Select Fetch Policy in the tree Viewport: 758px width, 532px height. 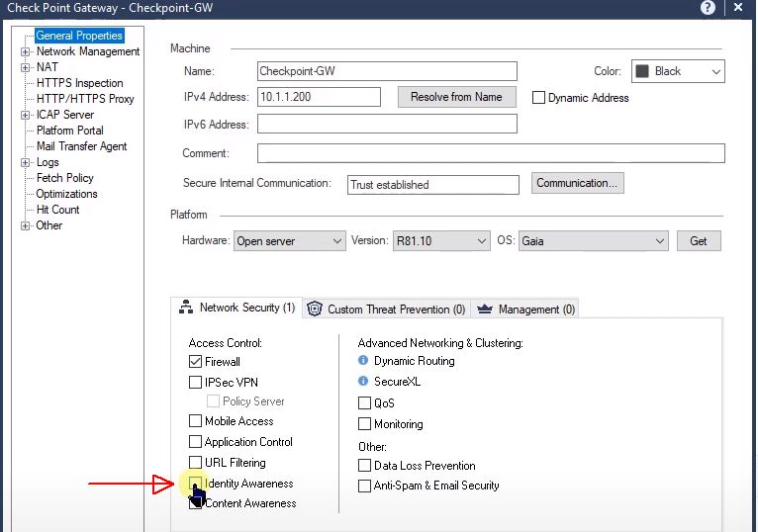tap(64, 178)
